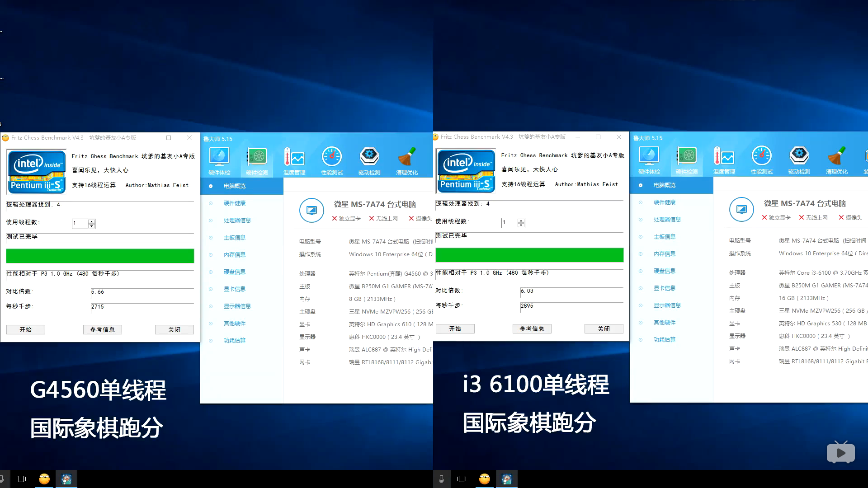Image resolution: width=868 pixels, height=488 pixels.
Task: Open 温度管理 icon in right 鲁大师 window
Action: pyautogui.click(x=724, y=160)
